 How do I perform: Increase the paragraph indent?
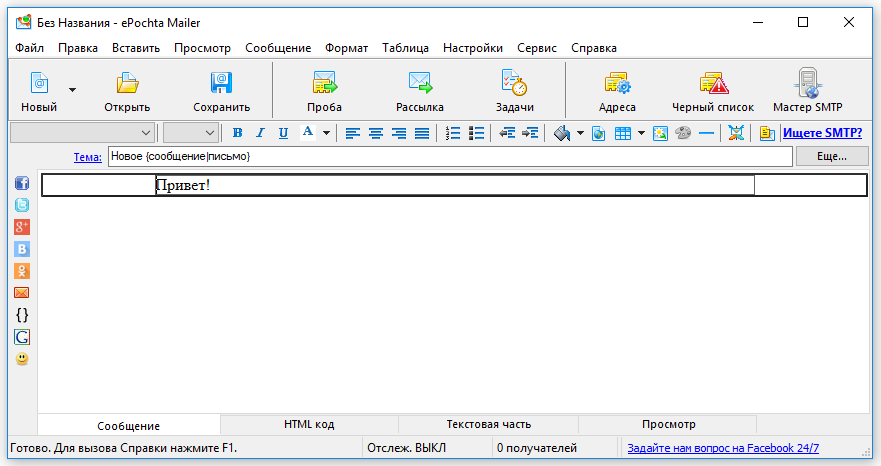pos(530,133)
